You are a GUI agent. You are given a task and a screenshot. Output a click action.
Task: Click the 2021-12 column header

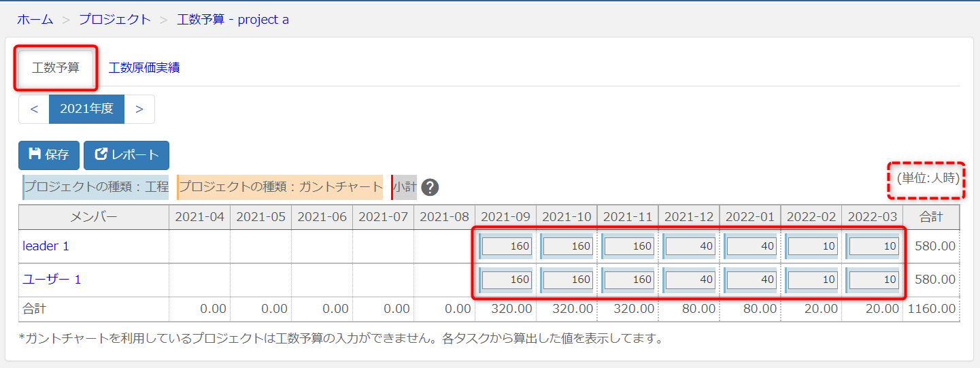689,217
